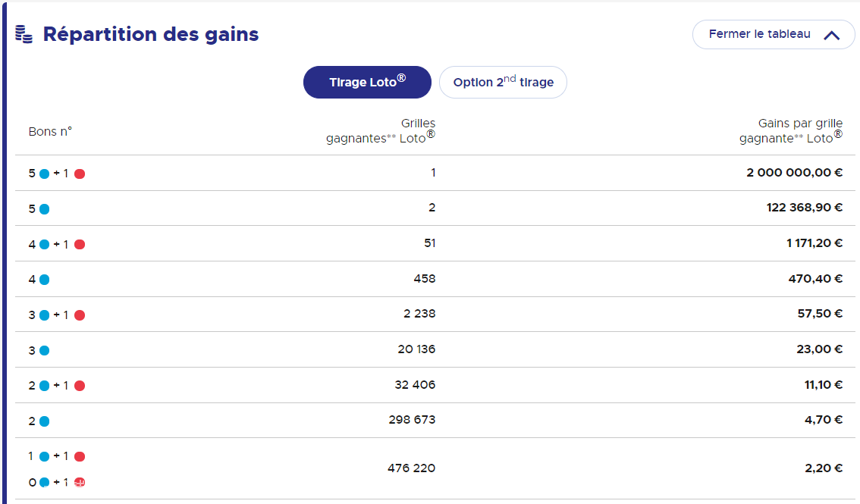Click the blue ball icon in the 5 row
The height and width of the screenshot is (504, 860).
coord(45,208)
